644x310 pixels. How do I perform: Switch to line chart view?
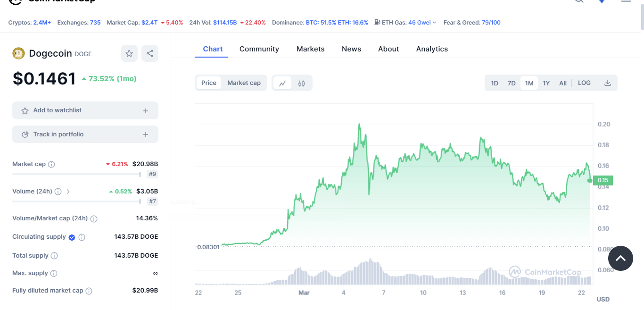282,83
